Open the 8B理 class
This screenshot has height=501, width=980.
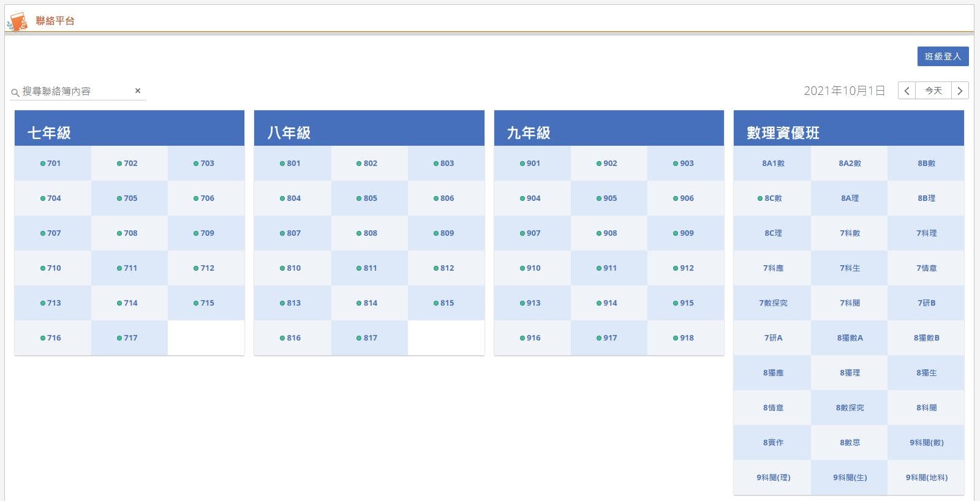(926, 198)
